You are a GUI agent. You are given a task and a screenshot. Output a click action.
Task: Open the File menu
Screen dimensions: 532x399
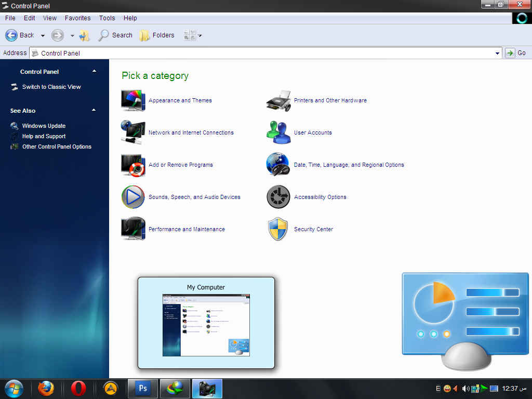pos(10,18)
